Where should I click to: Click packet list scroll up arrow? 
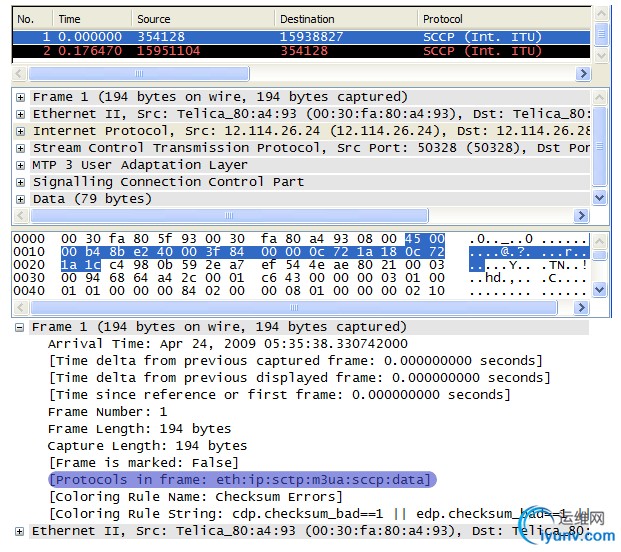pos(601,14)
